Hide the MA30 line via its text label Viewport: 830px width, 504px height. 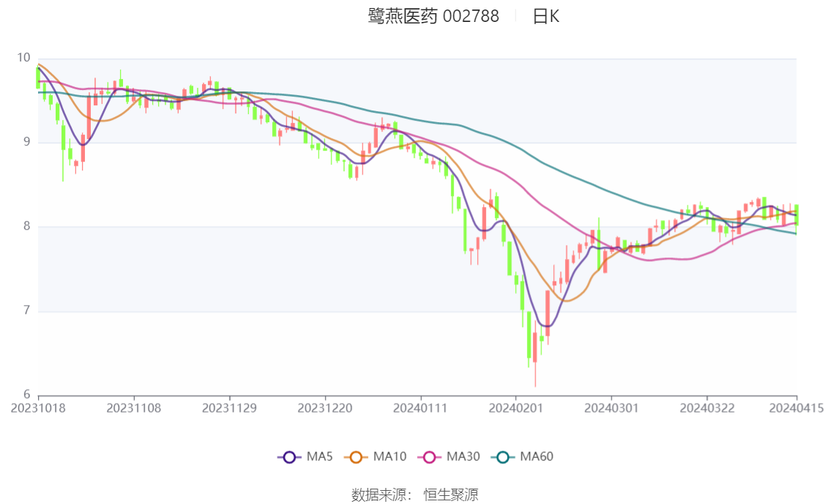(x=463, y=457)
